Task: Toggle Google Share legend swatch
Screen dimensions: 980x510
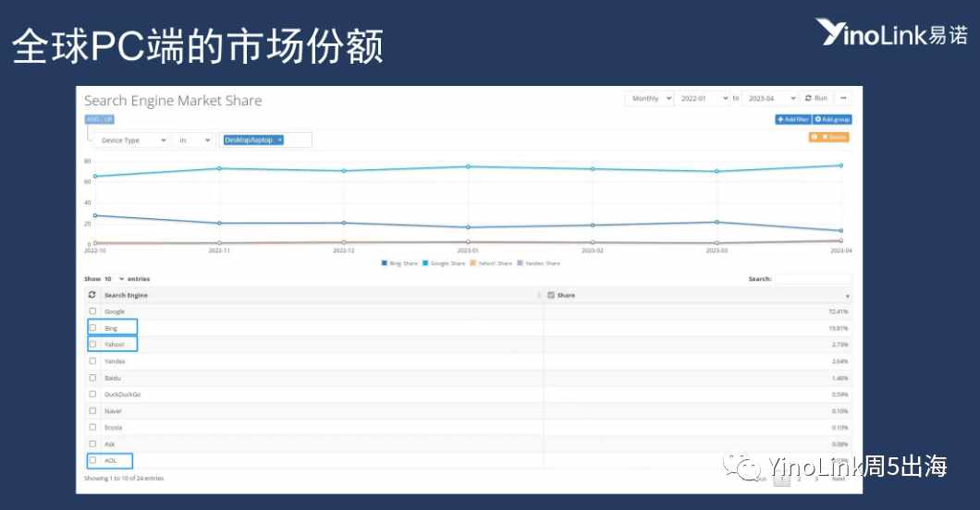Action: tap(425, 263)
